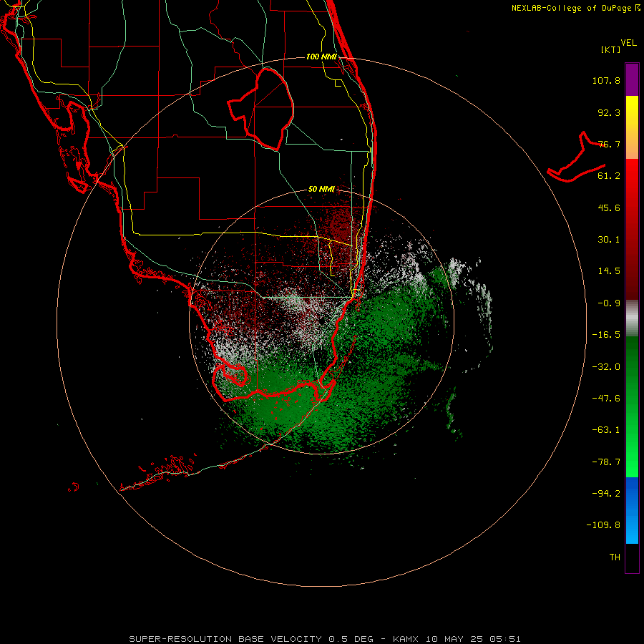Pick the blue segment of the velocity scale
This screenshot has width=644, height=644.
[x=632, y=510]
